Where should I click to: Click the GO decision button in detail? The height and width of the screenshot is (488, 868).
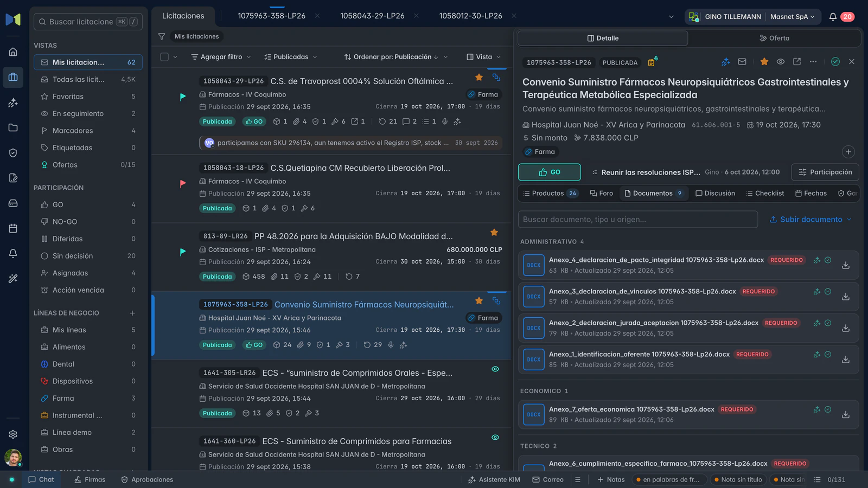tap(549, 172)
